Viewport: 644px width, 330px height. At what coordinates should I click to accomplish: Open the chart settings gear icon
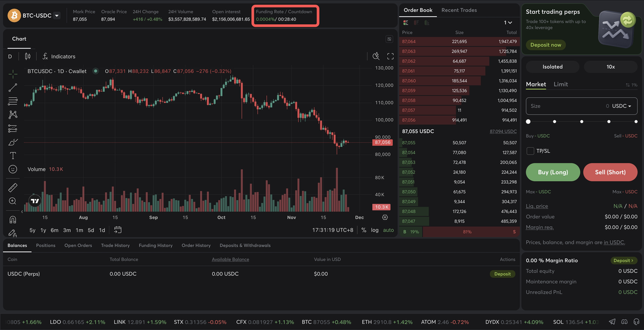click(x=385, y=217)
